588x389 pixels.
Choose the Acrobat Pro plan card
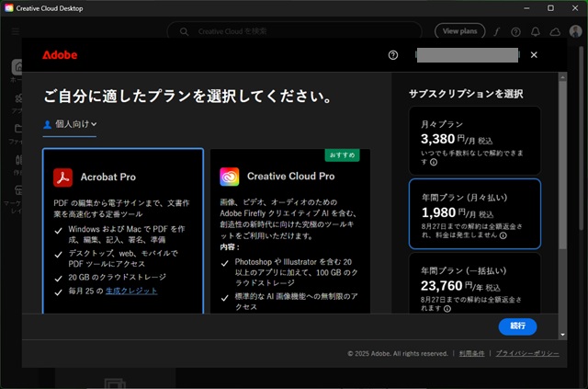[x=123, y=231]
